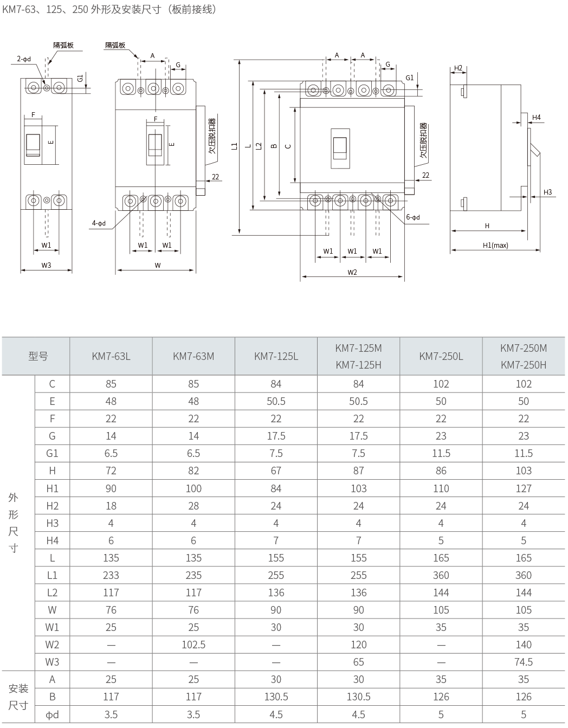568x728 pixels.
Task: Select the 'φd' row label in table
Action: [52, 714]
